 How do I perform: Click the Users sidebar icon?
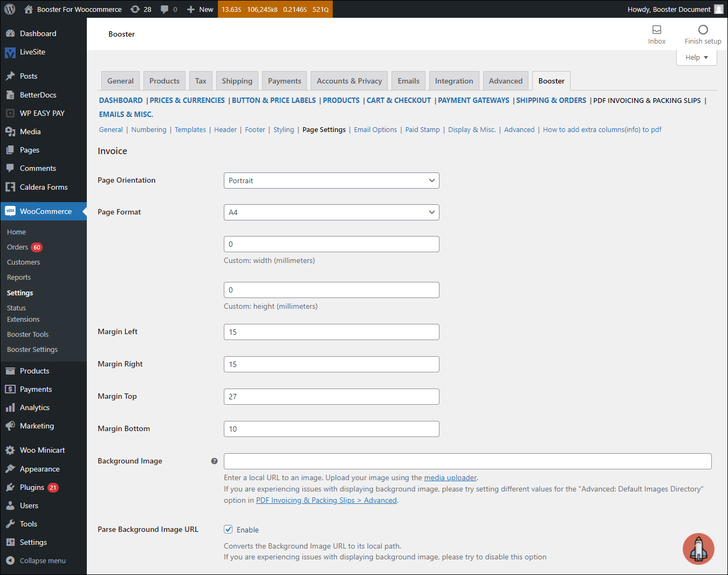coord(10,505)
